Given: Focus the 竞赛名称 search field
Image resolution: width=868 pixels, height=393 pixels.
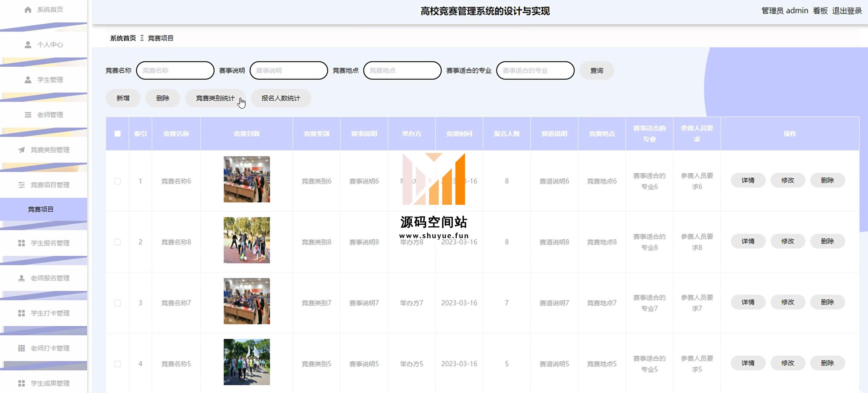Looking at the screenshot, I should [x=175, y=70].
